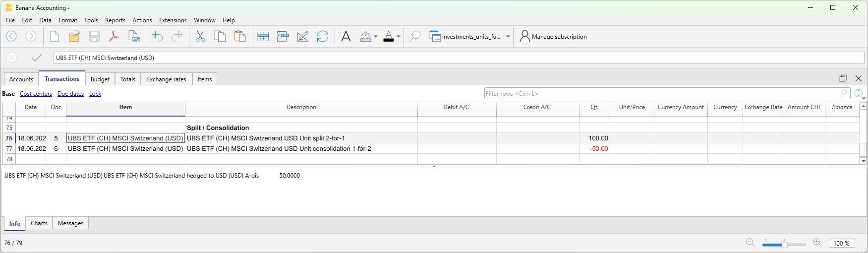The image size is (868, 253).
Task: Zoom in with the plus magnifier icon
Action: [817, 243]
